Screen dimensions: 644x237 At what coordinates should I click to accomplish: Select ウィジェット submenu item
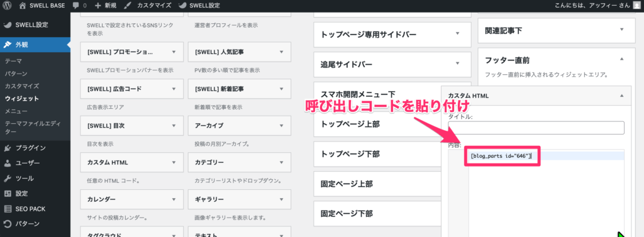[x=22, y=99]
